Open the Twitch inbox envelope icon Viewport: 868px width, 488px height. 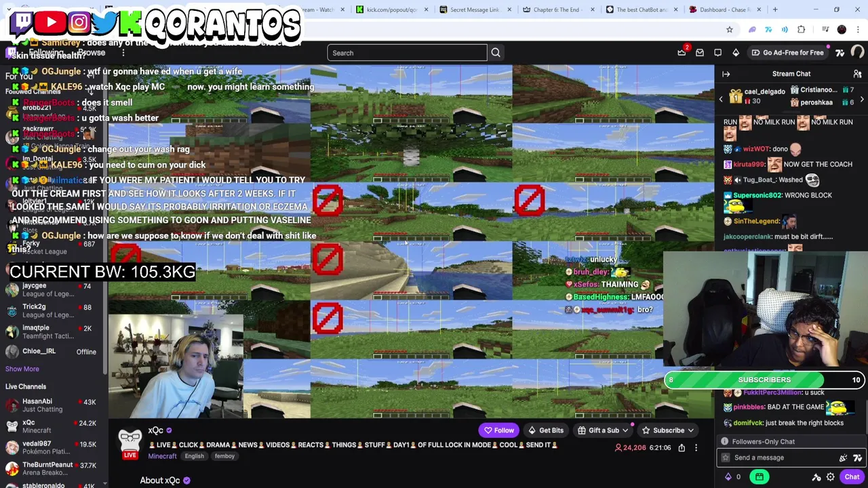coord(700,53)
